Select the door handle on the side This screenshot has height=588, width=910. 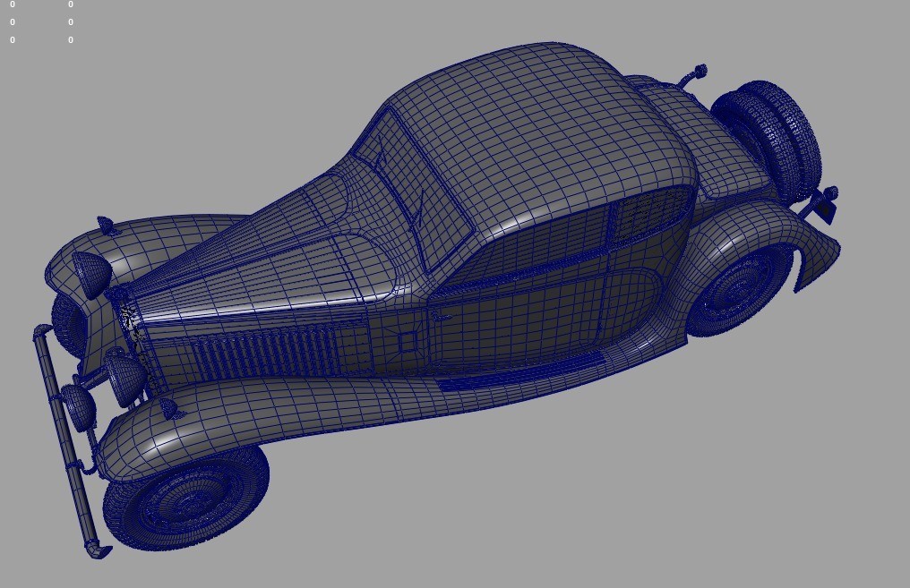pos(443,318)
